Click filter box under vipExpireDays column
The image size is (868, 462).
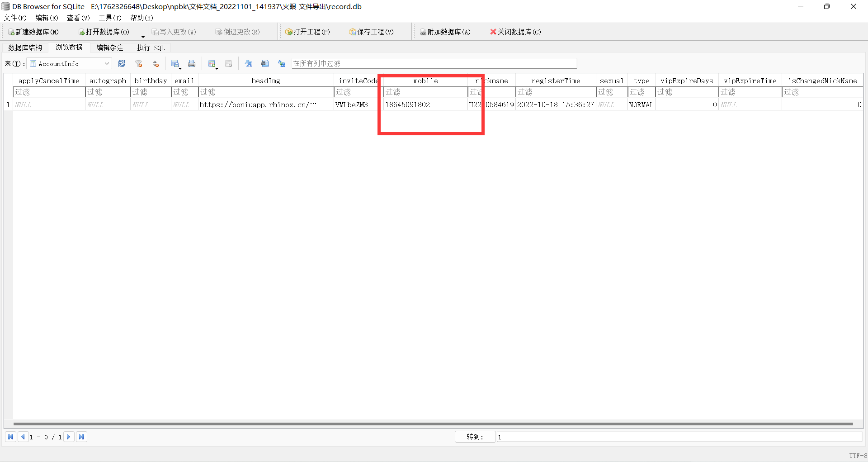[687, 92]
